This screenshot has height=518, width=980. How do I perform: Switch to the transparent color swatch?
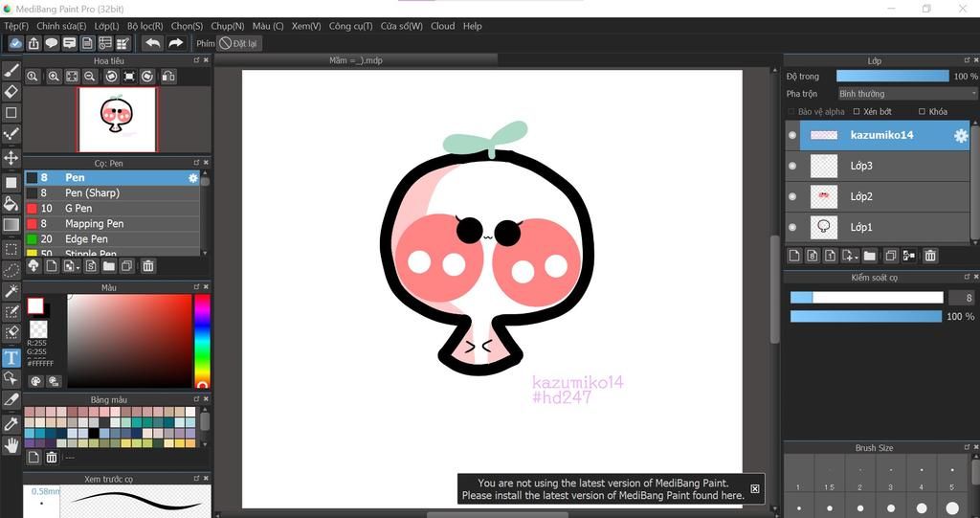[x=38, y=329]
